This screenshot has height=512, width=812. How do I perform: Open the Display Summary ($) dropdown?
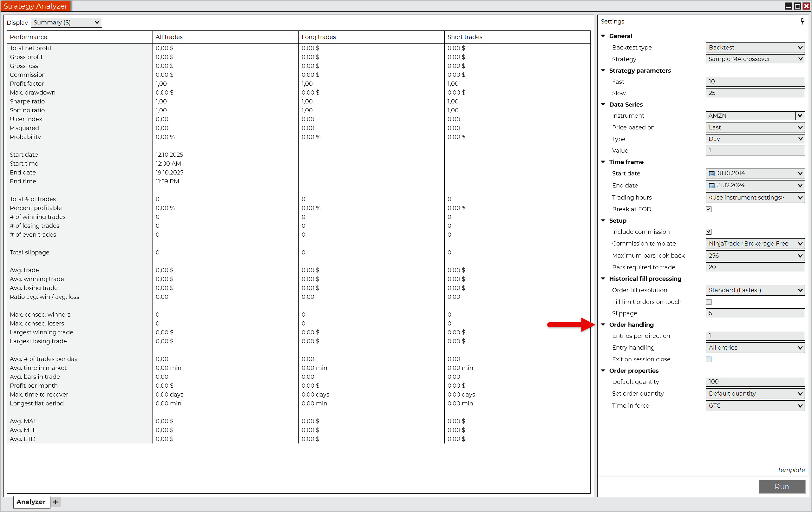[x=66, y=23]
